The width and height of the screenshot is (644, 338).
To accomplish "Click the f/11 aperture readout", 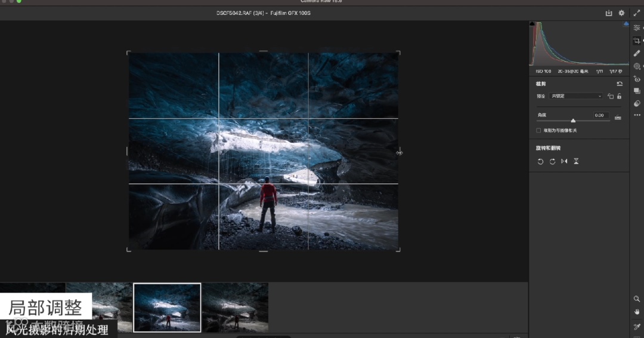I will (x=600, y=72).
